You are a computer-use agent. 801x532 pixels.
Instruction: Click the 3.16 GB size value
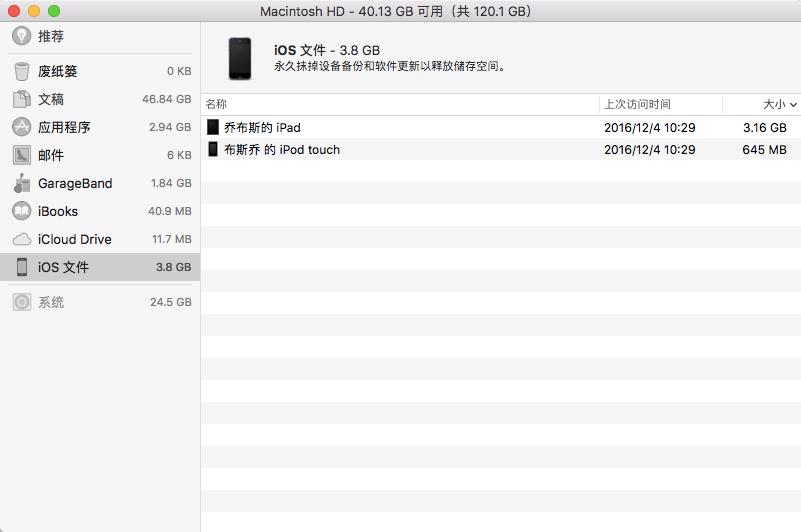765,127
